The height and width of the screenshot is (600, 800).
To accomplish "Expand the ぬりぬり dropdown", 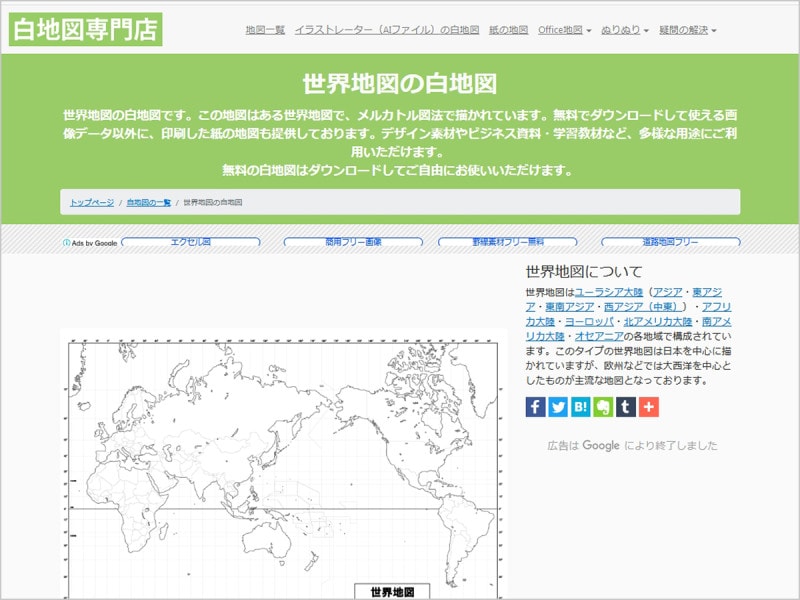I will [x=621, y=29].
